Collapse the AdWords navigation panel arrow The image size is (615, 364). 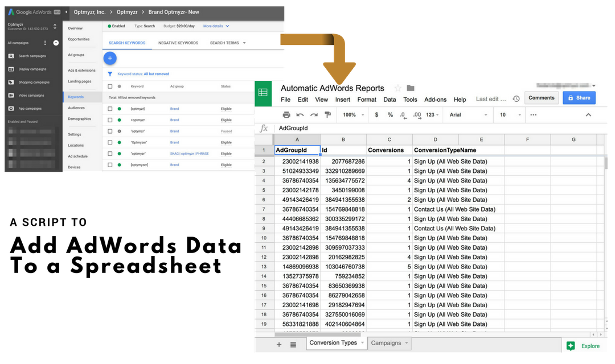point(66,12)
